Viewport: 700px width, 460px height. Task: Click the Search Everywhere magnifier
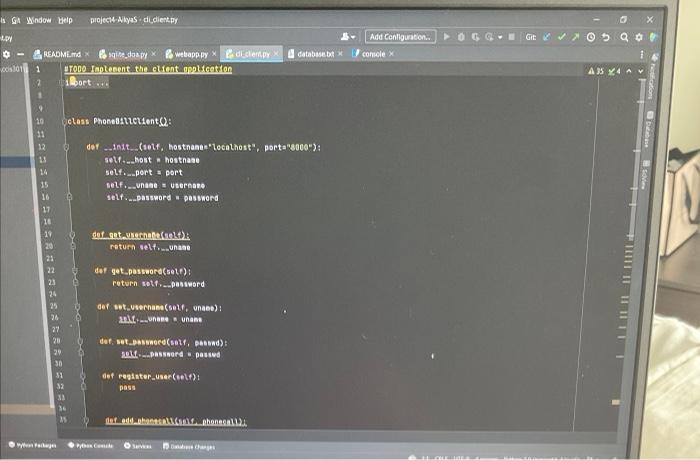point(624,37)
